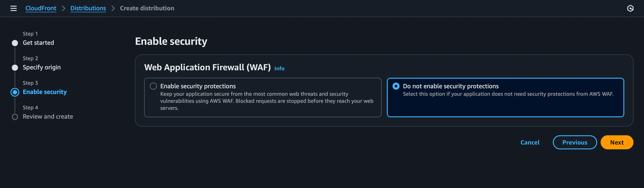Click the selected security protections radio button

click(396, 86)
